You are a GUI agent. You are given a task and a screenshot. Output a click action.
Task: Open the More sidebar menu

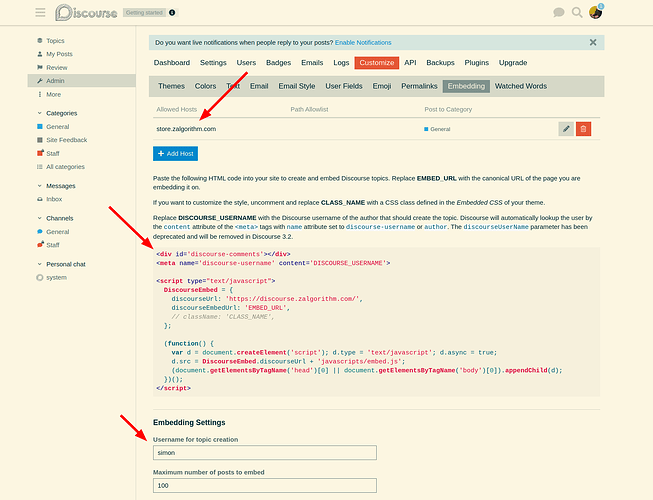(x=53, y=95)
